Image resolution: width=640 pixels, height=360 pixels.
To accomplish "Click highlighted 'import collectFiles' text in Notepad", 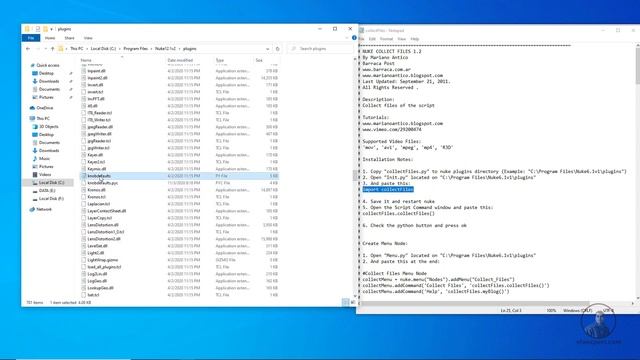I will pyautogui.click(x=388, y=189).
